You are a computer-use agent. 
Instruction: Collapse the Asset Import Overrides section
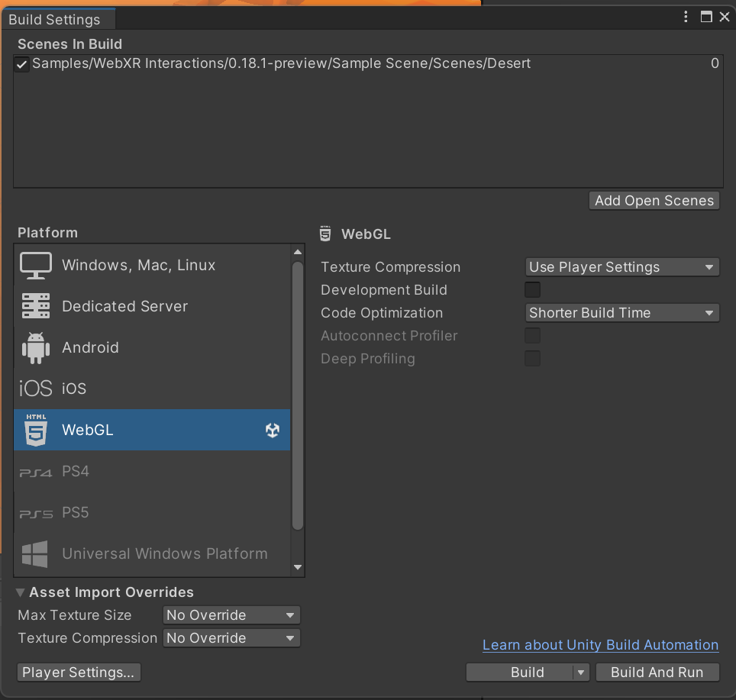pos(20,592)
